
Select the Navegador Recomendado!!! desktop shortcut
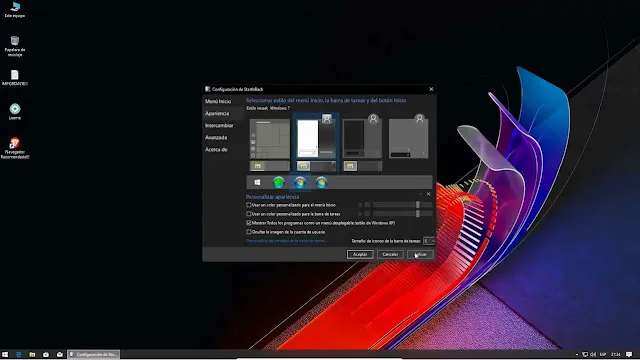[15, 148]
